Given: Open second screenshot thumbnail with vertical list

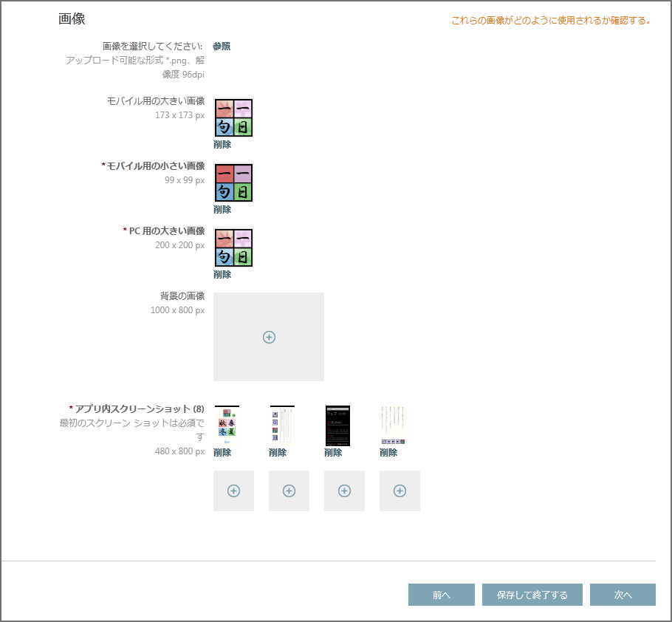Looking at the screenshot, I should (x=282, y=426).
